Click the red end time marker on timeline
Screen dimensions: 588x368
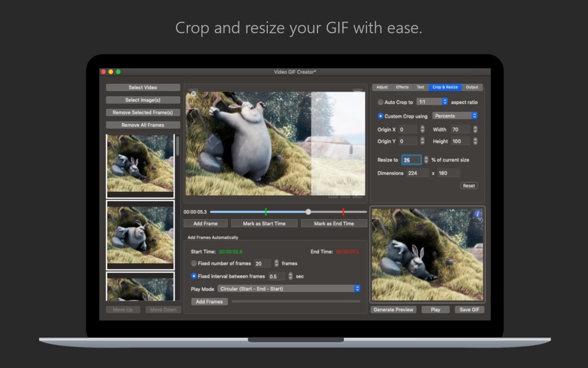pyautogui.click(x=343, y=212)
